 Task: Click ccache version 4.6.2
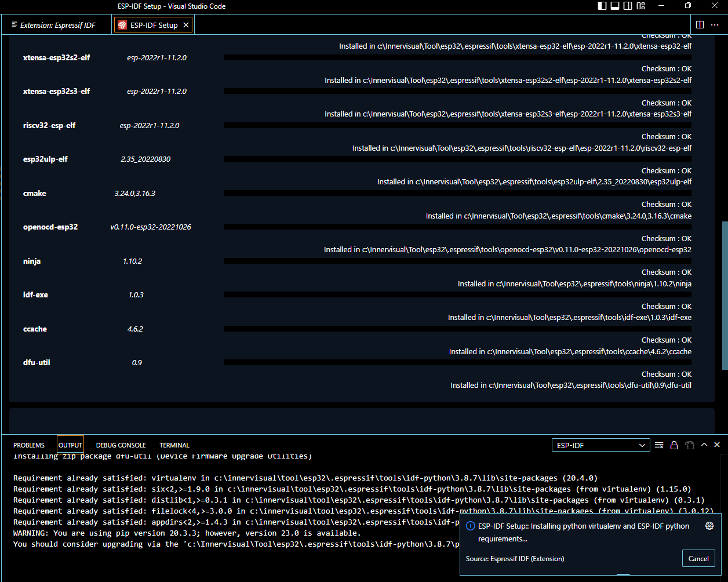click(135, 329)
